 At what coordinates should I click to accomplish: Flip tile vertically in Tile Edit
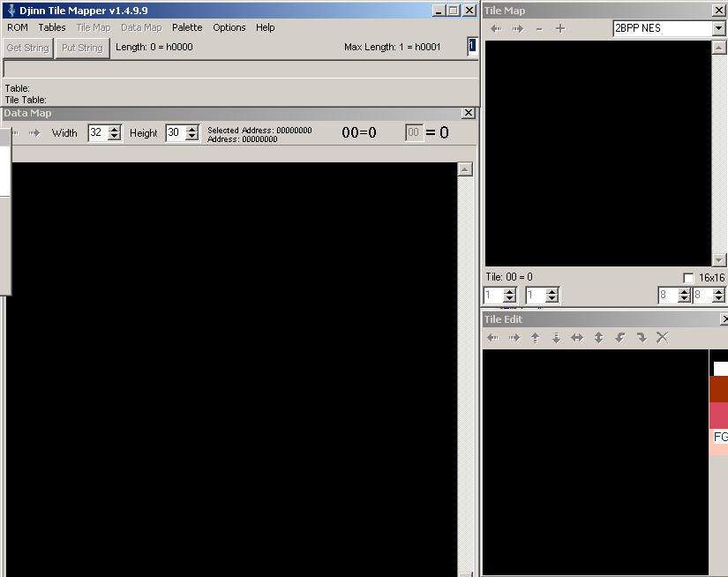coord(599,338)
